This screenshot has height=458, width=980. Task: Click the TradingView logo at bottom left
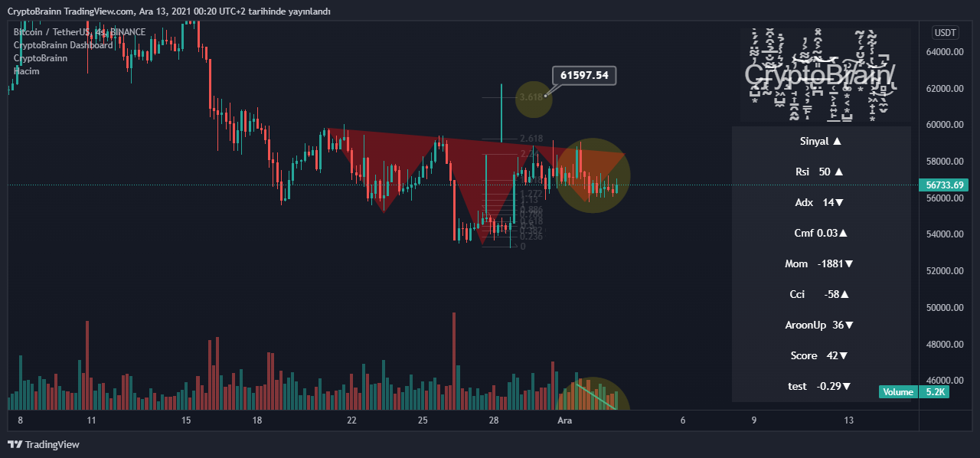pyautogui.click(x=43, y=444)
